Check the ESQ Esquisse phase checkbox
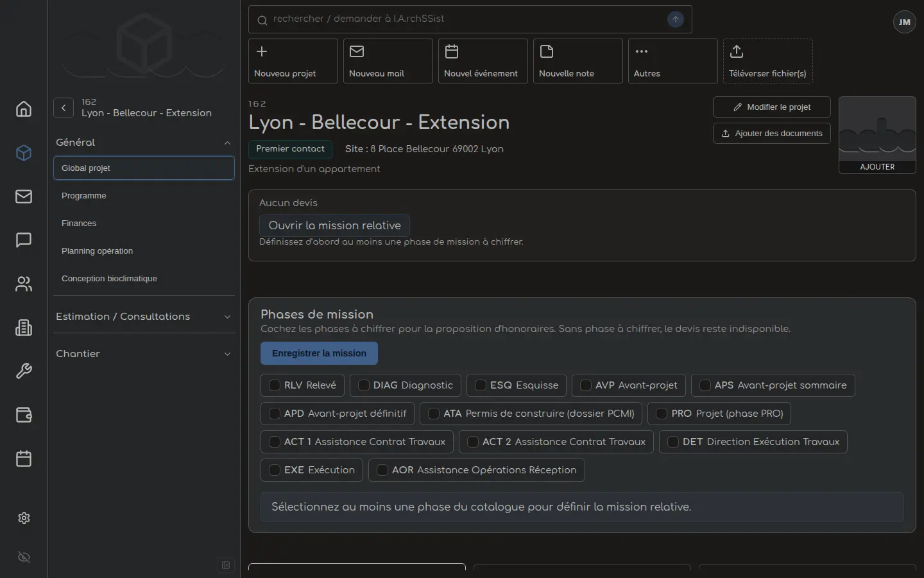 pyautogui.click(x=480, y=385)
